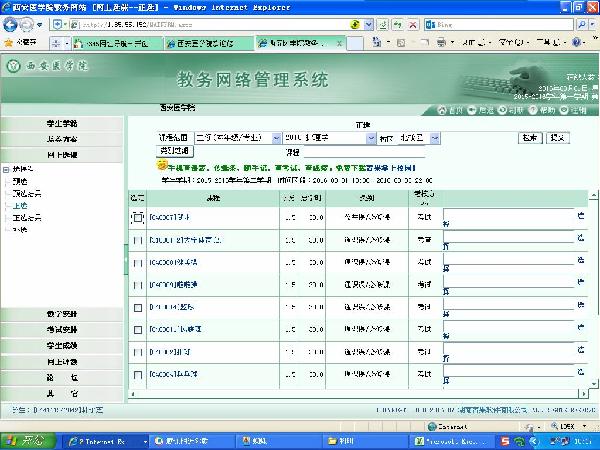
Task: Click the 检索 search button
Action: click(x=530, y=138)
